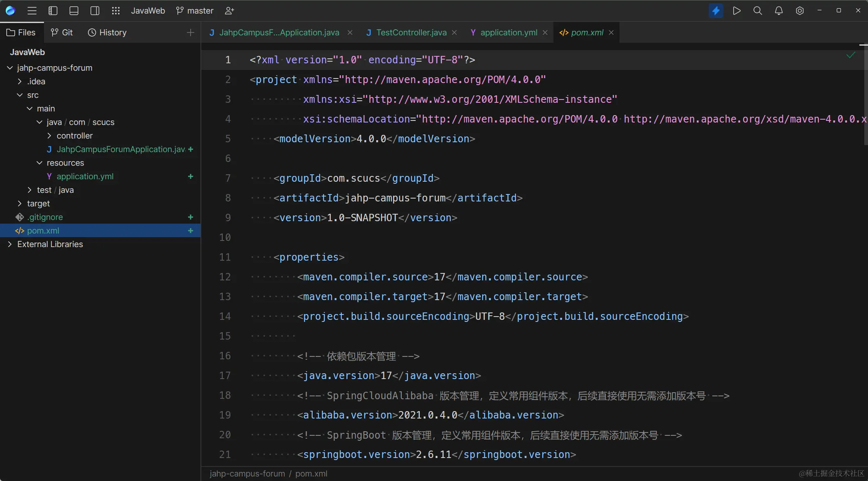The height and width of the screenshot is (481, 868).
Task: Click the lightning bolt AI icon
Action: pyautogui.click(x=716, y=11)
